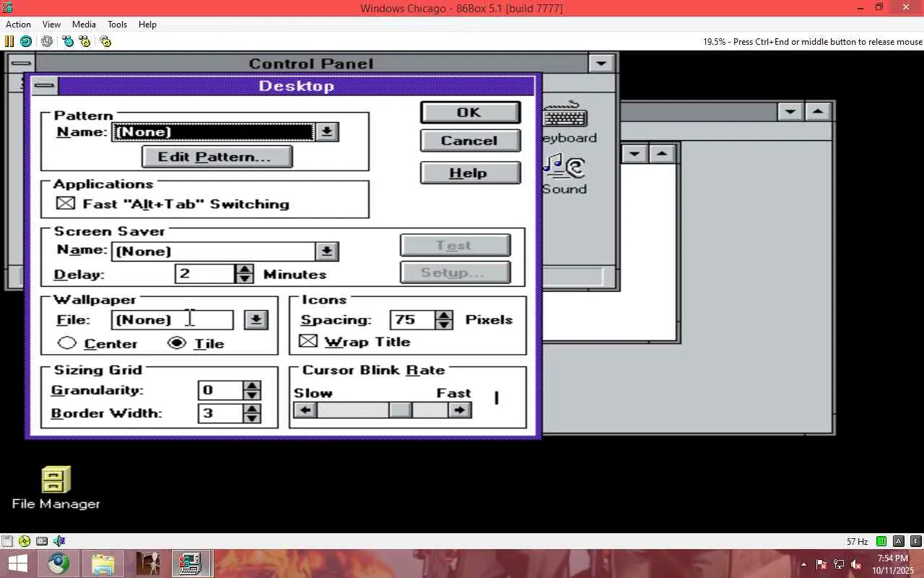Click the Border Width value field
The width and height of the screenshot is (924, 578).
(x=220, y=413)
